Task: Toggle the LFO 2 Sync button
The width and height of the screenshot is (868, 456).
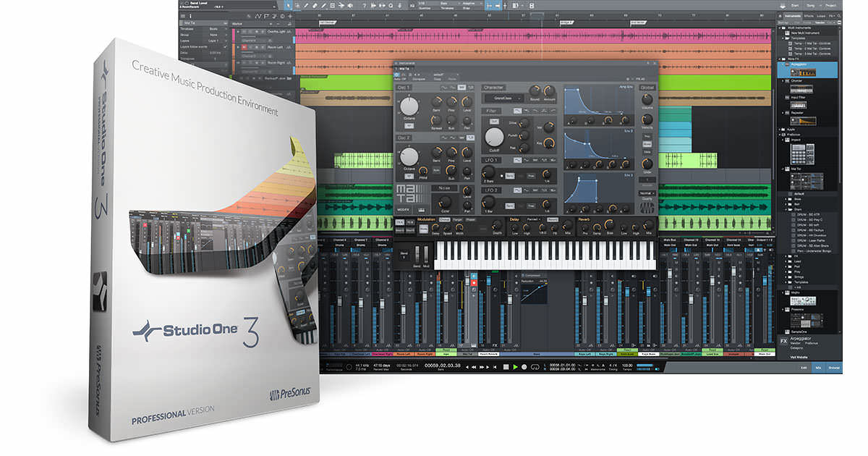Action: click(510, 206)
